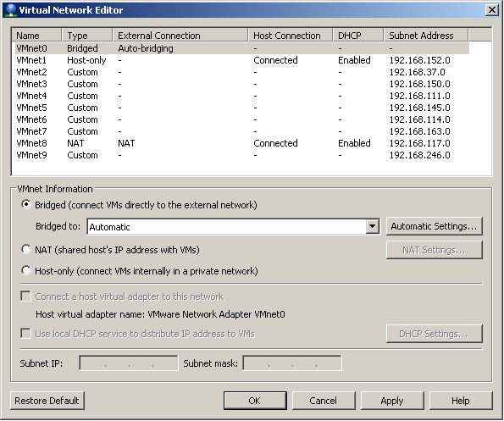This screenshot has height=421, width=504.
Task: Click the Virtual Network Editor globe icon
Action: (11, 10)
